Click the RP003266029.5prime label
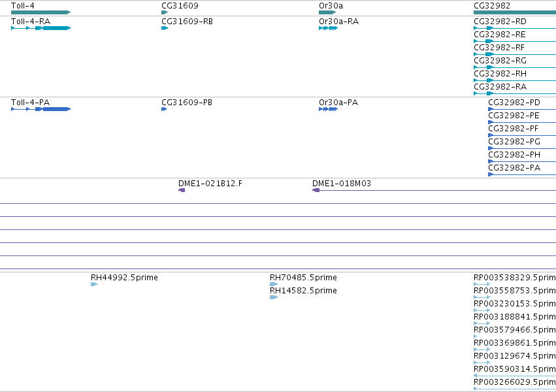 tap(515, 382)
